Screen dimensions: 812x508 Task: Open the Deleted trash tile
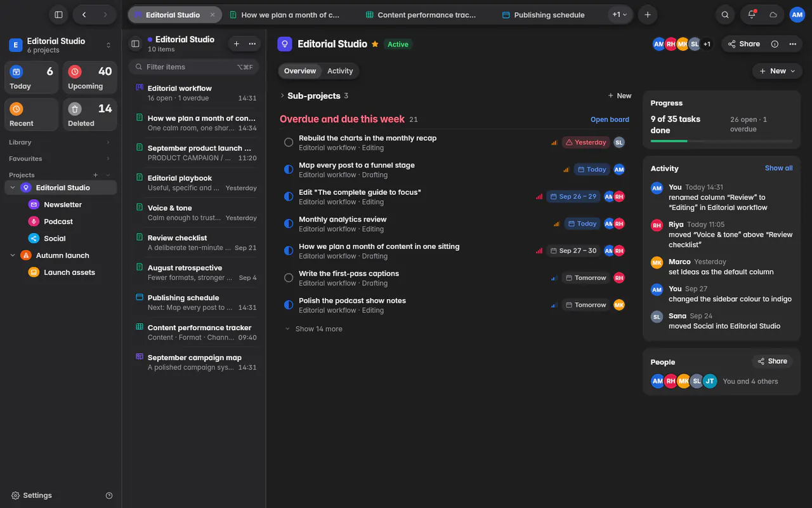[89, 114]
